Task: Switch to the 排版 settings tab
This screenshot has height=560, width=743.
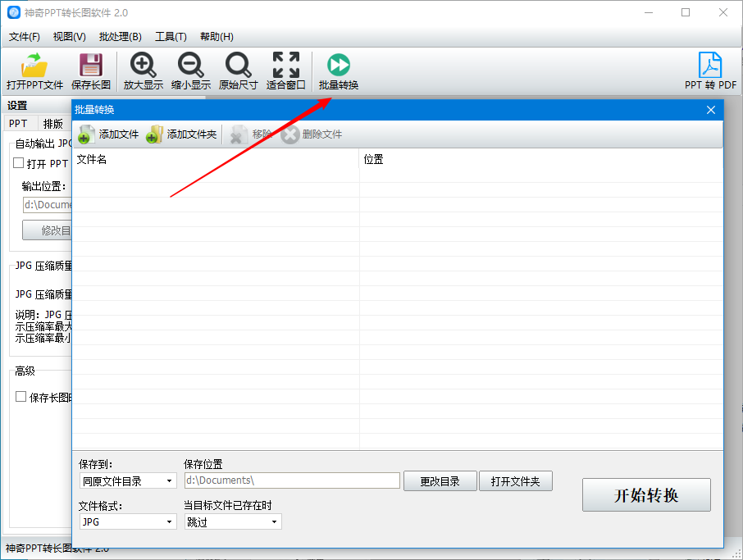Action: (53, 124)
